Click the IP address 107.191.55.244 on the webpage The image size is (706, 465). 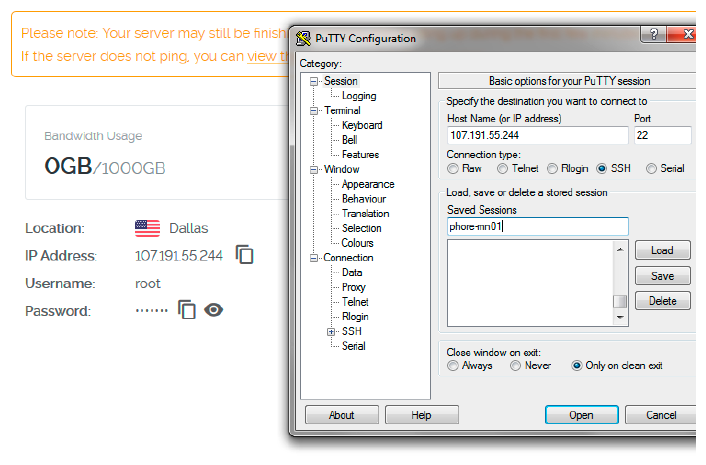[179, 256]
